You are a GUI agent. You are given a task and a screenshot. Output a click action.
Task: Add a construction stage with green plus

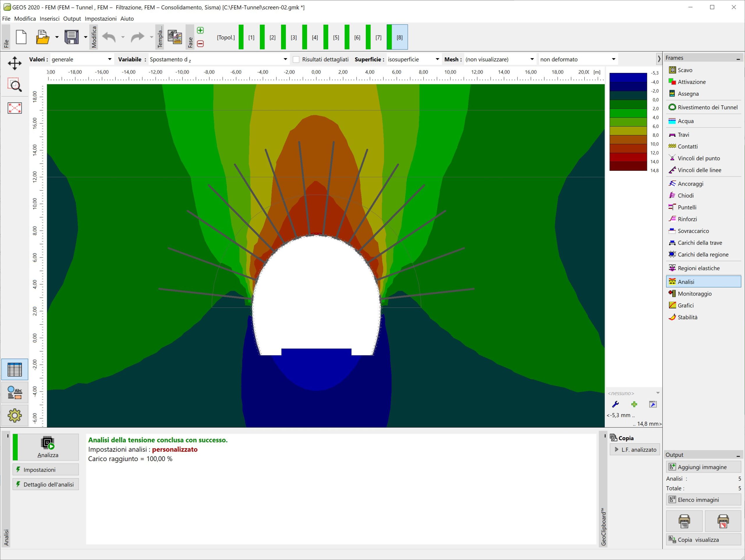200,30
